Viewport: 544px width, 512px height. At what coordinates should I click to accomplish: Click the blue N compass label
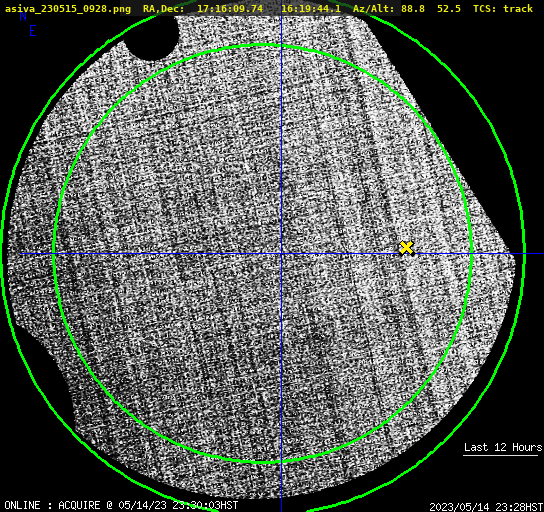pos(23,16)
